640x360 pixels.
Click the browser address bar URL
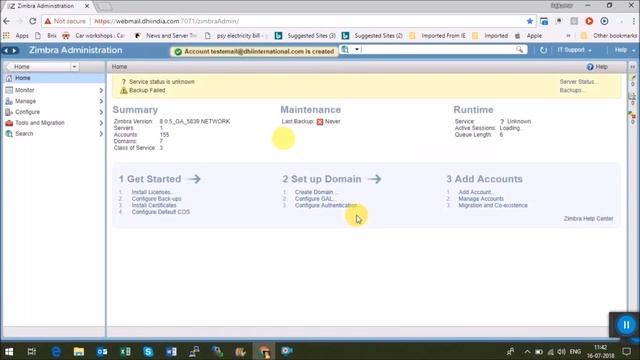[x=167, y=21]
